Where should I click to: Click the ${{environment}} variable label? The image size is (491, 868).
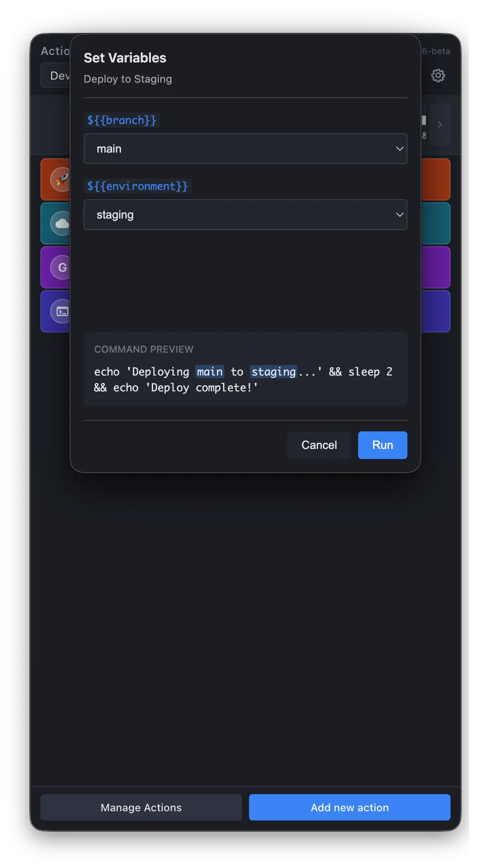[138, 186]
